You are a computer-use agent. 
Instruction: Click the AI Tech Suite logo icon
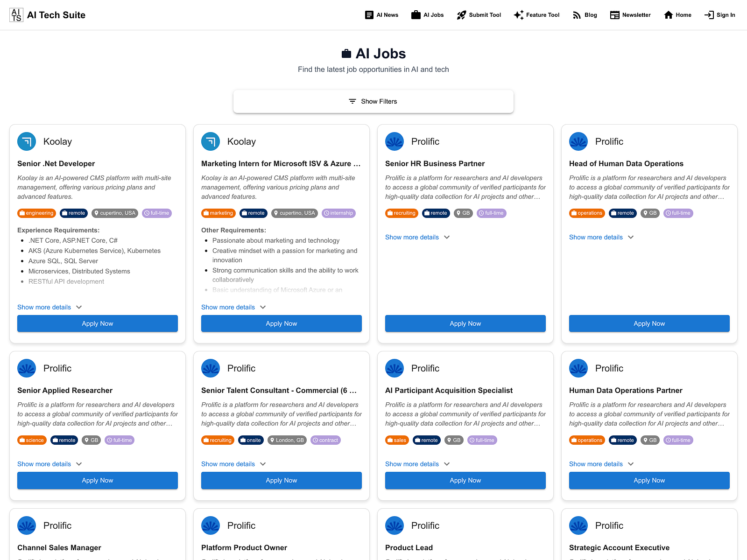click(16, 15)
